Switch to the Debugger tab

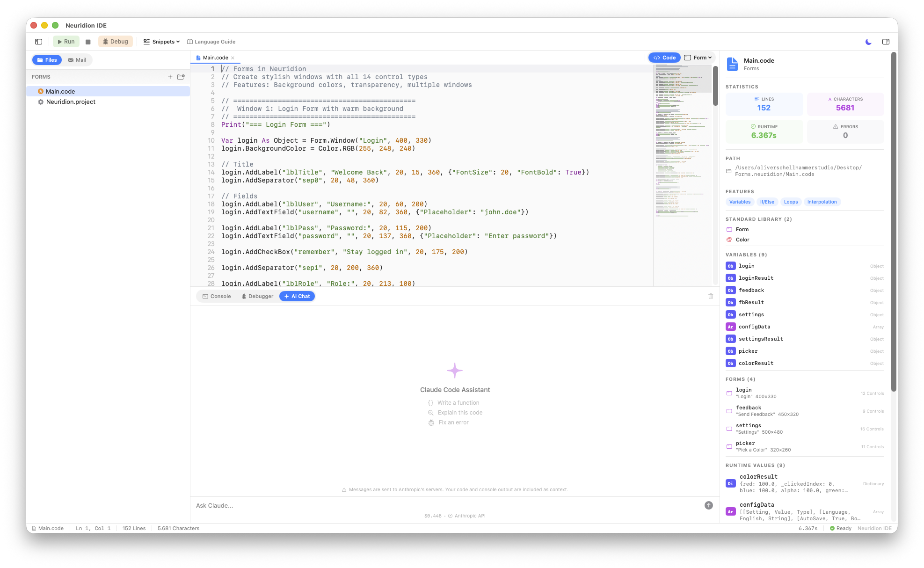pyautogui.click(x=257, y=296)
